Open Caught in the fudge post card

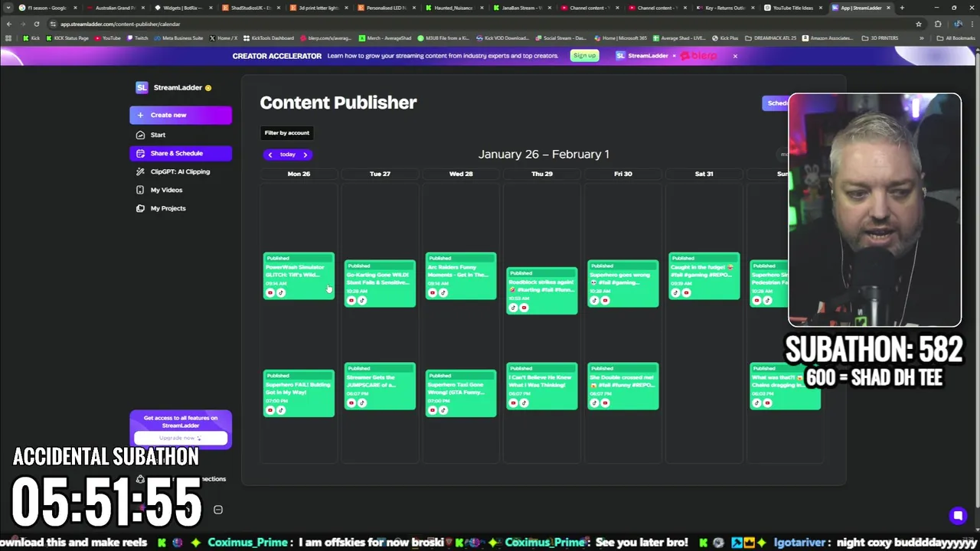[704, 275]
